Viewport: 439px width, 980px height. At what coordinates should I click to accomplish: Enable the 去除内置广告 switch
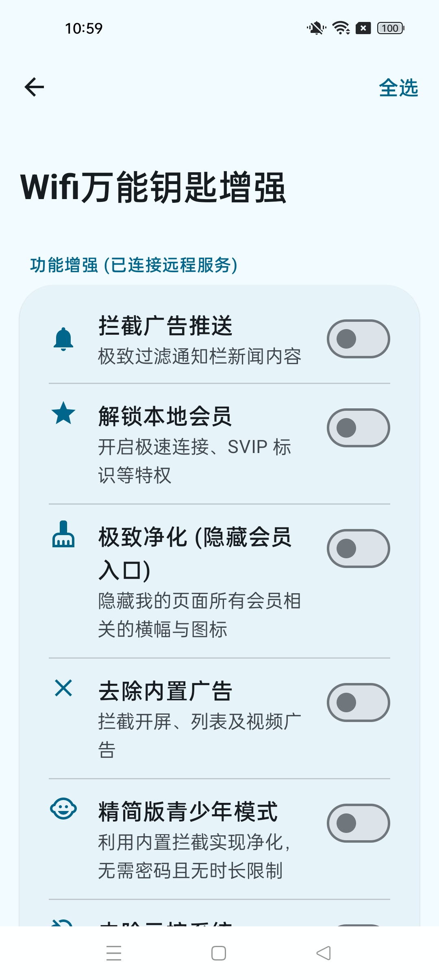tap(359, 702)
